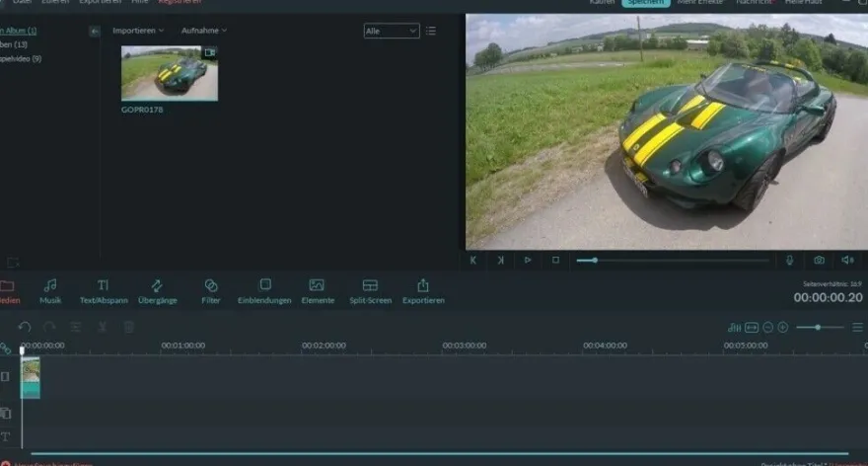This screenshot has width=868, height=466.
Task: Open the Übergänge transitions tab
Action: [157, 291]
